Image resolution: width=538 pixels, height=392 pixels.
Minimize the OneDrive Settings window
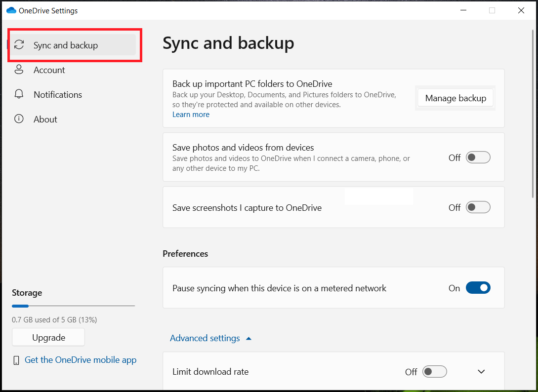tap(463, 10)
